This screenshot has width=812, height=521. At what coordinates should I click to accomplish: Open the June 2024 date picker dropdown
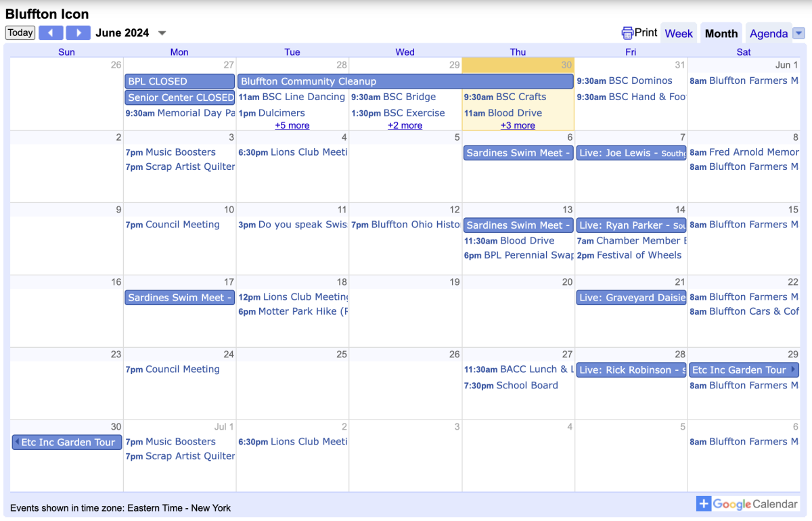coord(162,33)
